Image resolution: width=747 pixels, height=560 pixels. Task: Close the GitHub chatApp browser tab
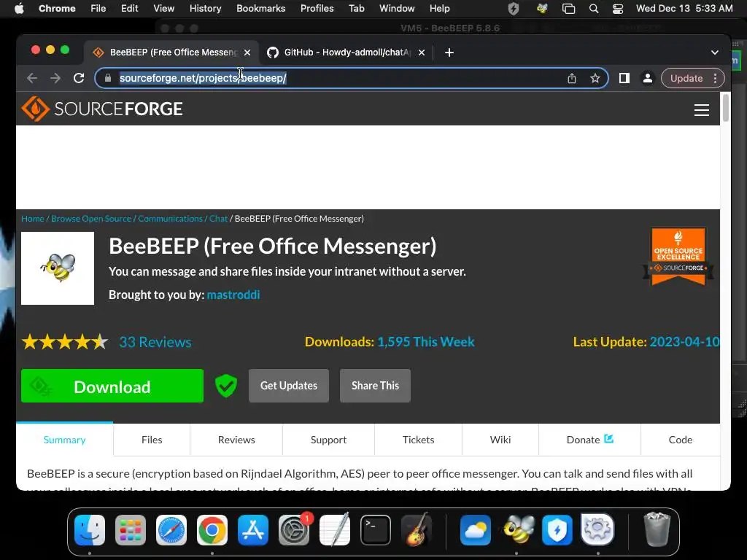pos(421,52)
